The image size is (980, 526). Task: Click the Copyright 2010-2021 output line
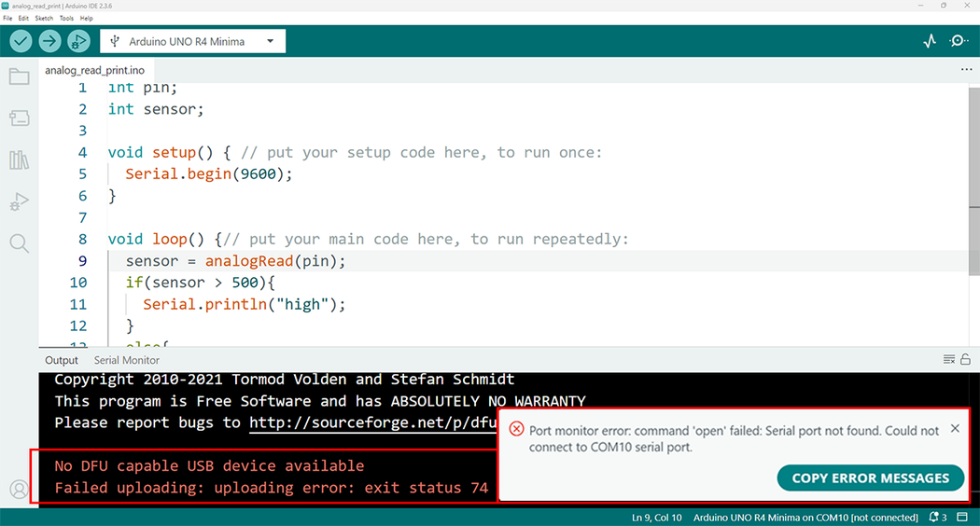285,380
